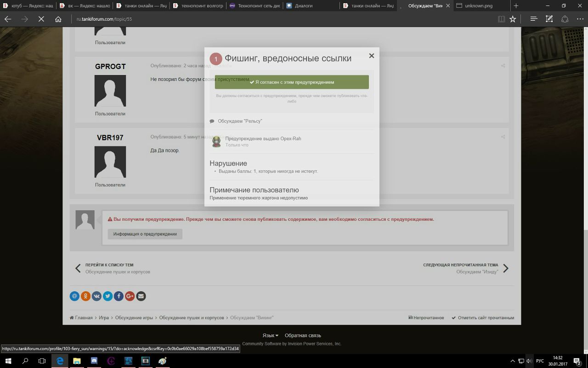Share topic by email envelope icon

(x=141, y=296)
